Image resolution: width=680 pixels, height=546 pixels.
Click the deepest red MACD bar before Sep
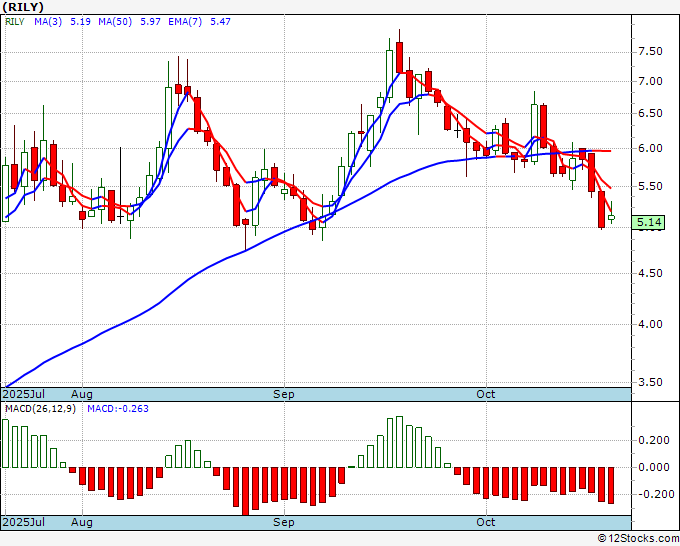coord(245,491)
